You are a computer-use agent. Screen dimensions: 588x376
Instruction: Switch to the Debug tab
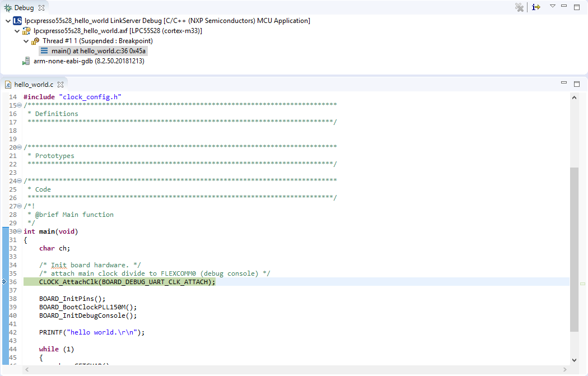coord(24,8)
